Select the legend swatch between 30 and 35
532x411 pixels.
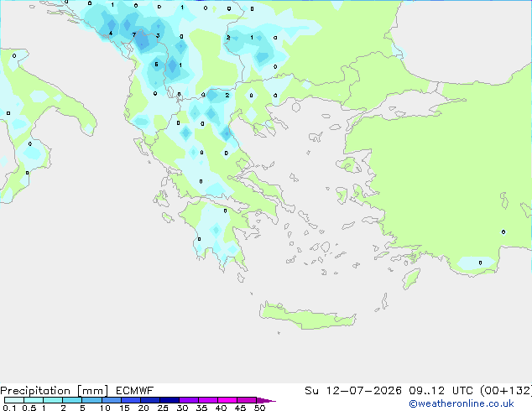(x=189, y=400)
